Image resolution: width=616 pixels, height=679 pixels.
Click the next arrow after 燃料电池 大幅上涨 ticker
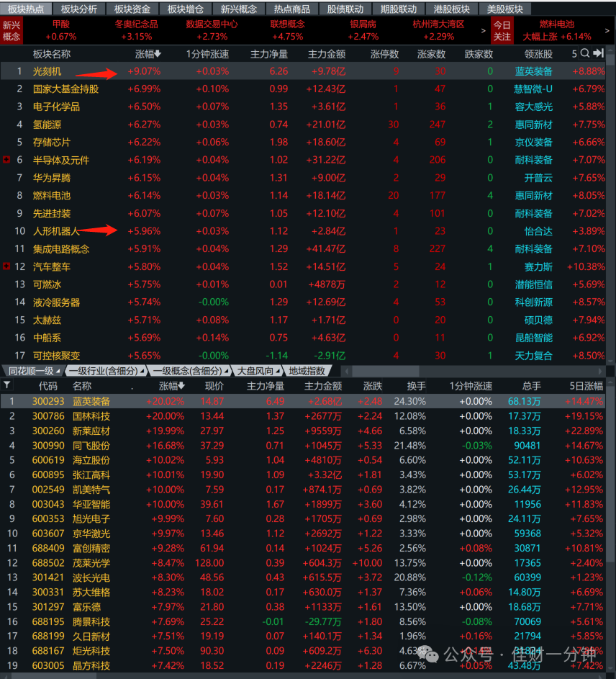pyautogui.click(x=607, y=31)
